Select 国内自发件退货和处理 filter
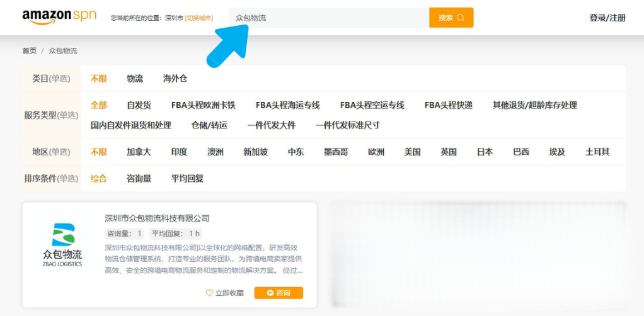Image resolution: width=644 pixels, height=316 pixels. (130, 125)
